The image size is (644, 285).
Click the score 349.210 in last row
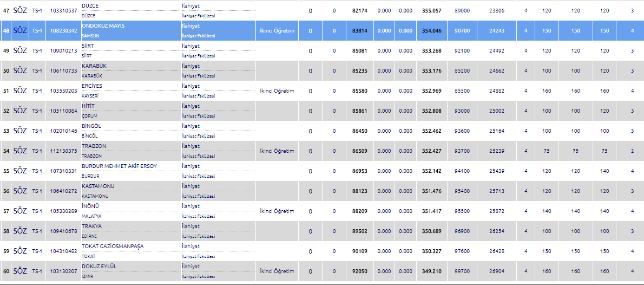tap(431, 271)
